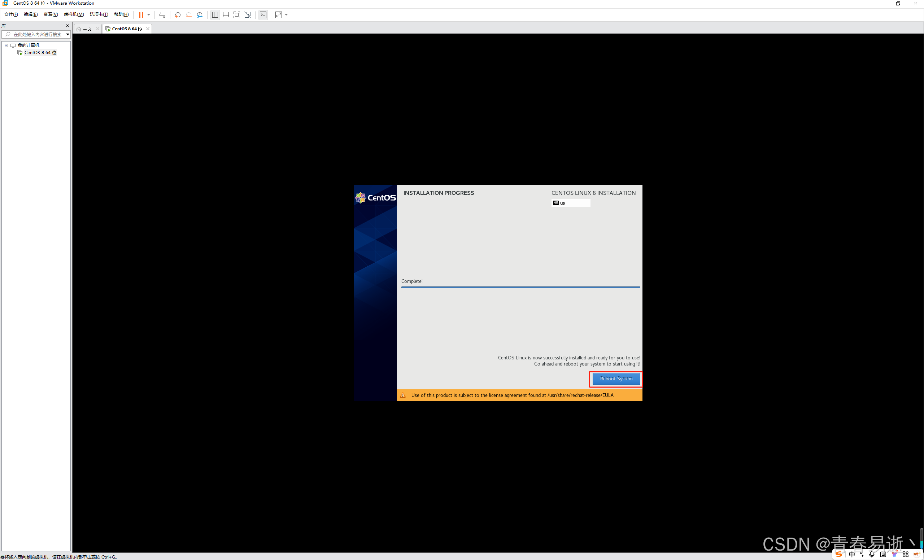Close the CentOS 8 64 位 tab

[148, 29]
